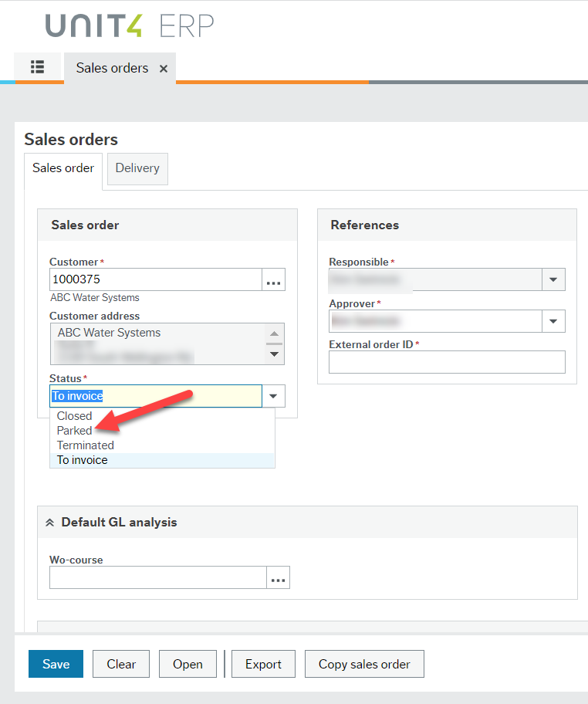Click inside the External order ID field
The width and height of the screenshot is (588, 704).
tap(447, 362)
